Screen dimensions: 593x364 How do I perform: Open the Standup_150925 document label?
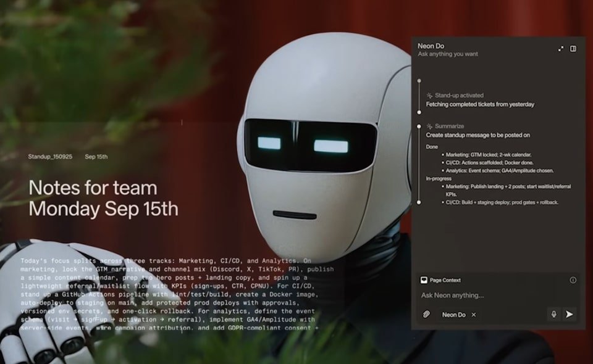point(50,157)
